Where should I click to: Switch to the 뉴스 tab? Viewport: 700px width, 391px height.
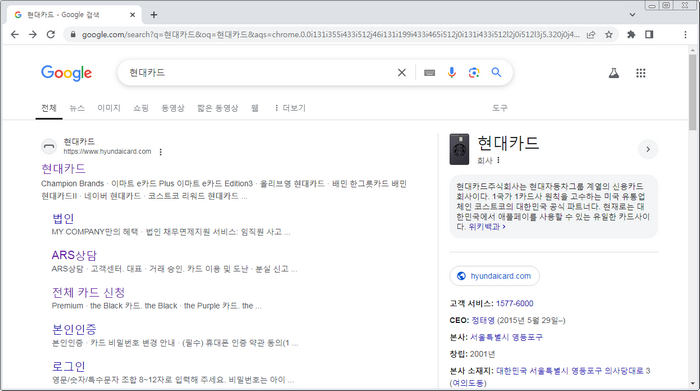(77, 108)
